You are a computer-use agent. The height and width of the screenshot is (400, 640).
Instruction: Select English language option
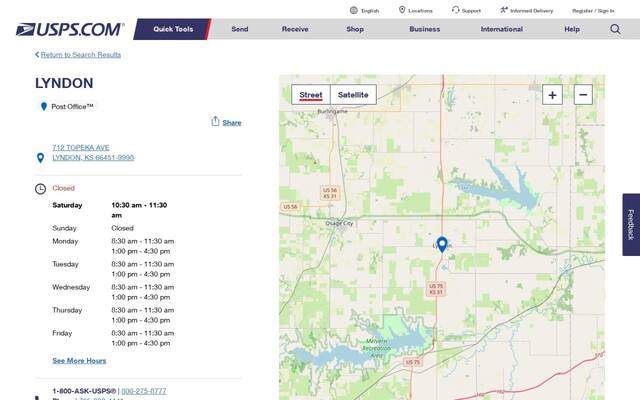[x=370, y=11]
